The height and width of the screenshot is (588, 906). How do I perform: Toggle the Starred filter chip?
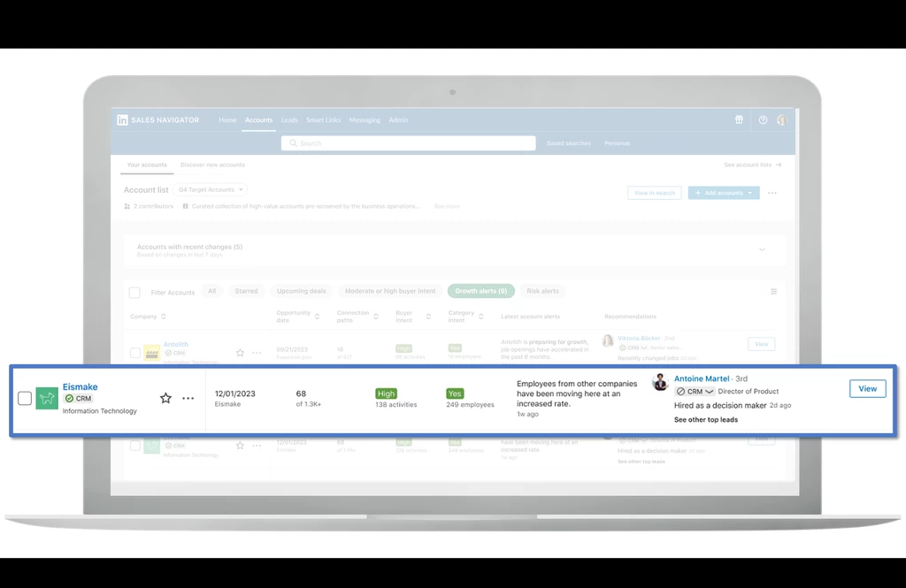(x=246, y=291)
